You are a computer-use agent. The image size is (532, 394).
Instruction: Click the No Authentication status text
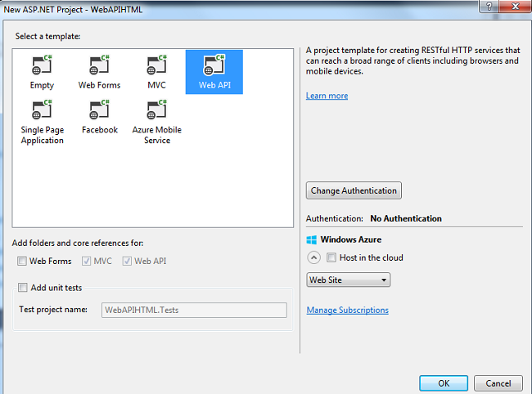406,218
